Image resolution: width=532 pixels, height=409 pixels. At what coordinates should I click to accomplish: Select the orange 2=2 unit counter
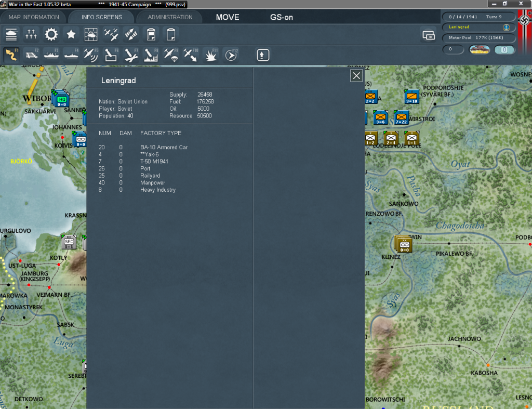(x=370, y=97)
